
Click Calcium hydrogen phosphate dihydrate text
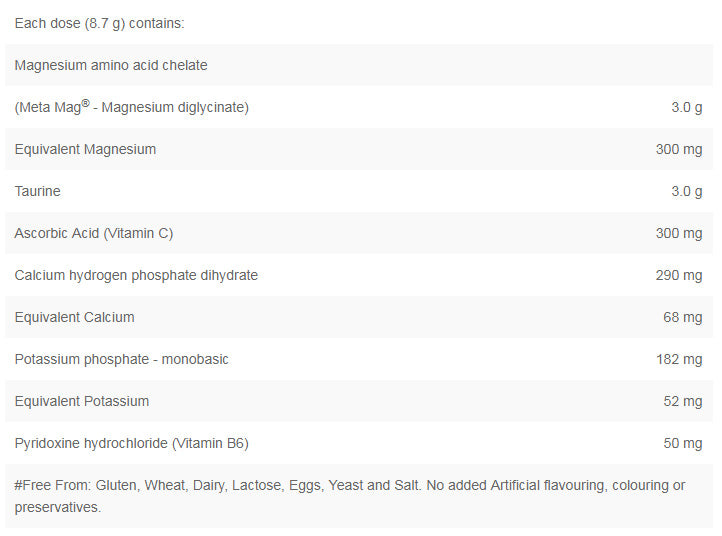coord(136,275)
